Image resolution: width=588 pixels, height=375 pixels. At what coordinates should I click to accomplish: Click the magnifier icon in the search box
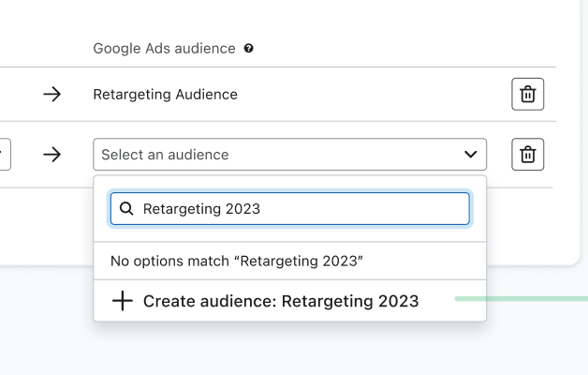click(126, 209)
